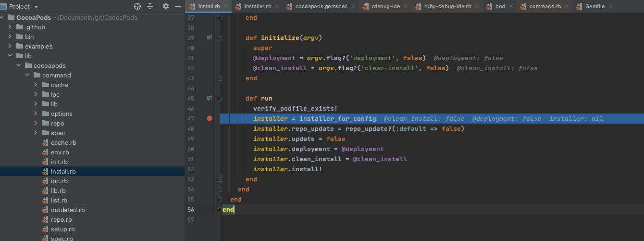Close the Gemfile editor tab
Image resolution: width=644 pixels, height=241 pixels.
click(610, 6)
